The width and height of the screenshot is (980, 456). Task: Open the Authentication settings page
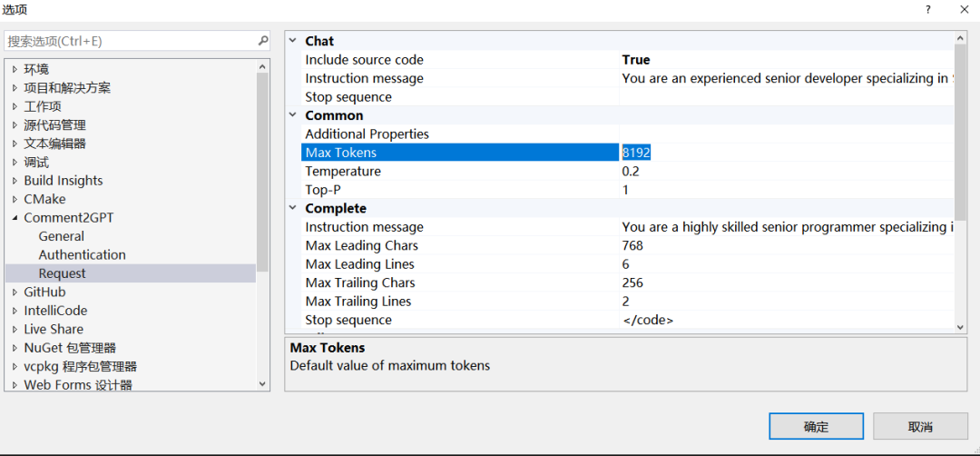(x=82, y=255)
